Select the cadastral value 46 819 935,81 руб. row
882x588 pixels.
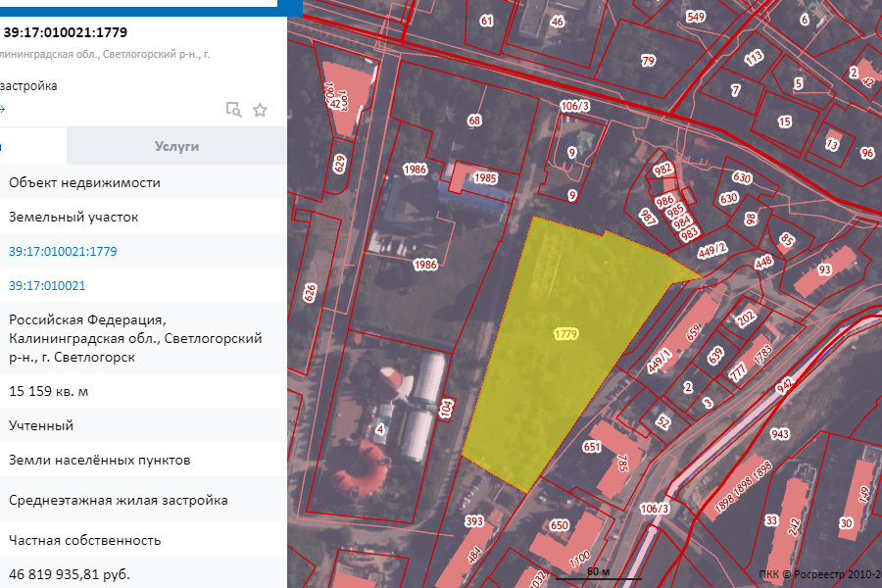coord(70,573)
